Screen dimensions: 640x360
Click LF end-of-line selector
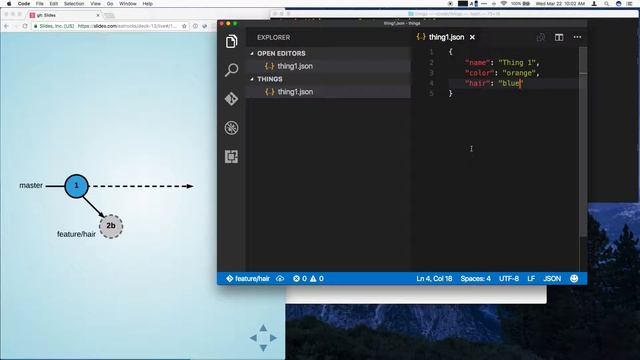click(531, 279)
